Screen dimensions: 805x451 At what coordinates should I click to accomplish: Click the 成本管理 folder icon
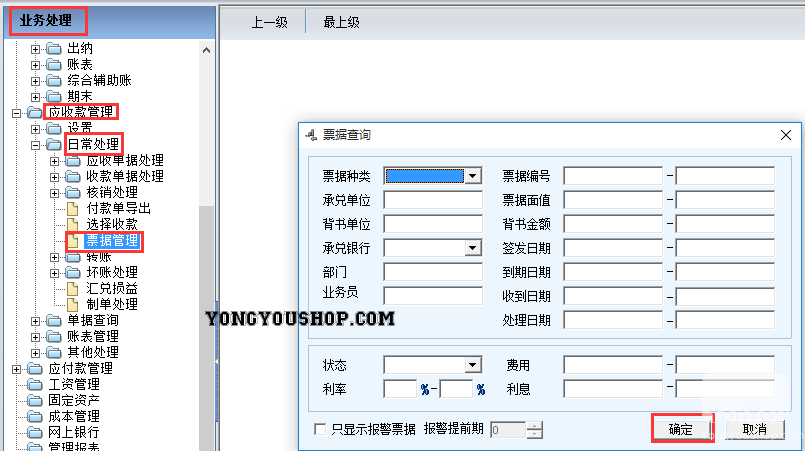(x=35, y=417)
